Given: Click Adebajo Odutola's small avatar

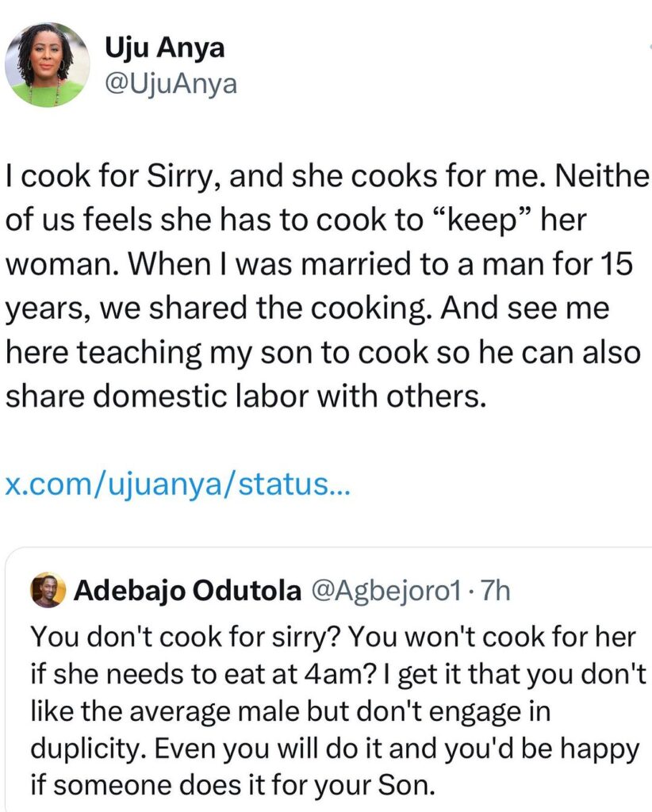Looking at the screenshot, I should coord(46,592).
